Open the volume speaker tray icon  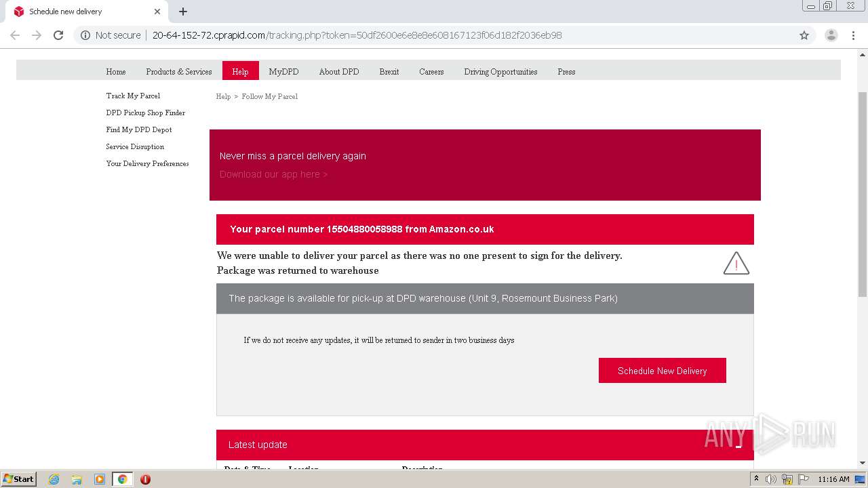click(771, 479)
